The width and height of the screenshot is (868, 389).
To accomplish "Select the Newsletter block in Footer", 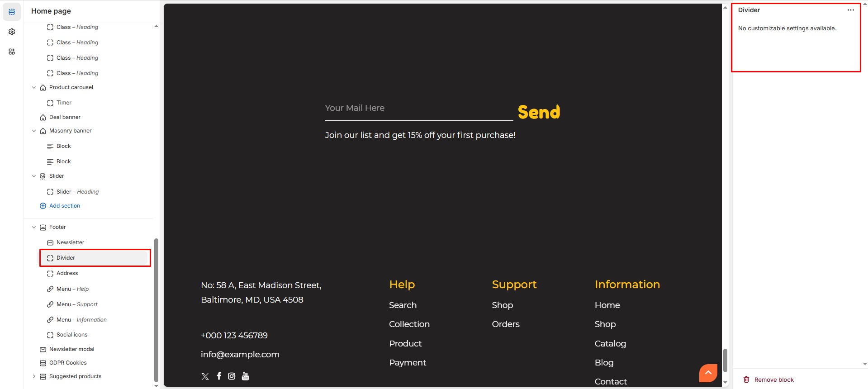I will tap(70, 242).
